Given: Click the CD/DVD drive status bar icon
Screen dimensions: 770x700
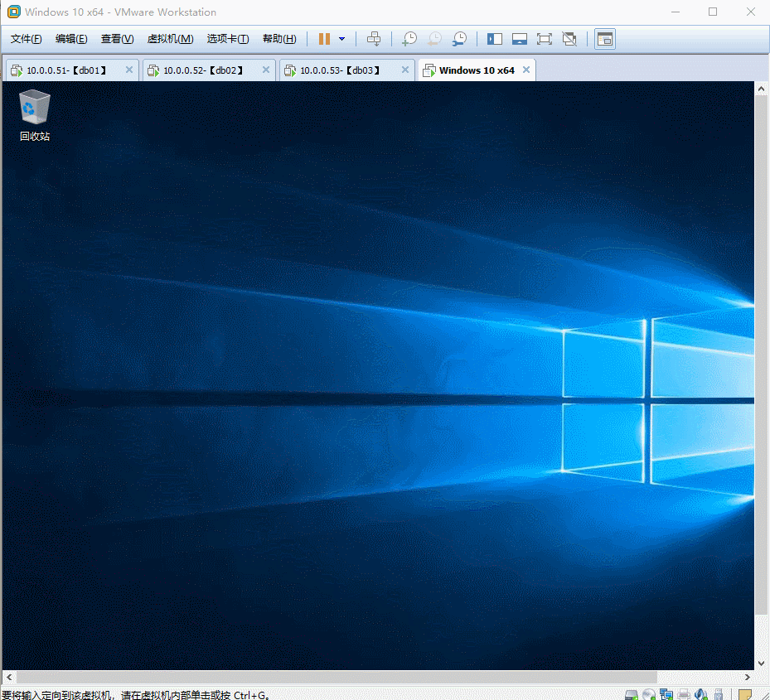Looking at the screenshot, I should pos(649,694).
